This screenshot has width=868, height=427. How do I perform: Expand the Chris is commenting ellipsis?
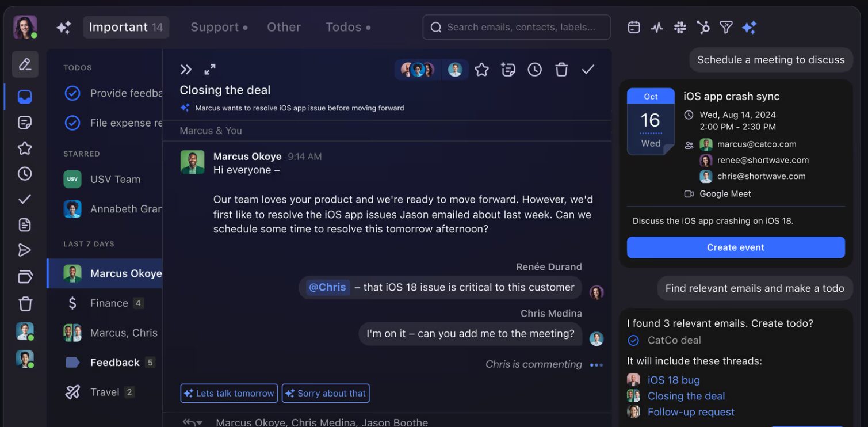[x=596, y=365]
